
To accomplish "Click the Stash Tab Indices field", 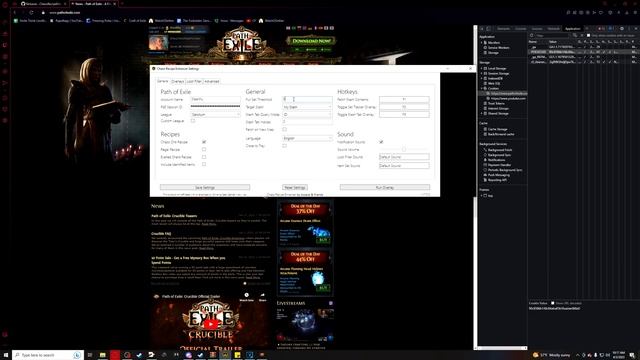I will point(307,122).
